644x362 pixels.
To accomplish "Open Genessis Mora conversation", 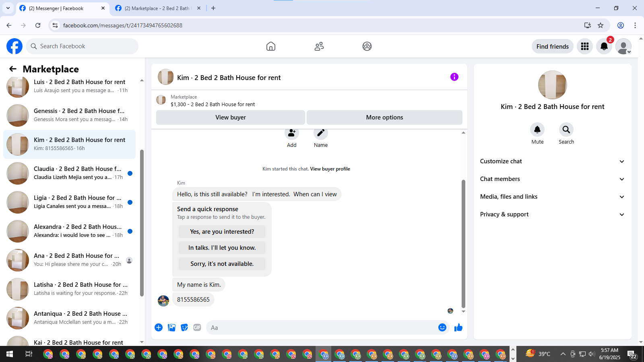I will pyautogui.click(x=69, y=115).
